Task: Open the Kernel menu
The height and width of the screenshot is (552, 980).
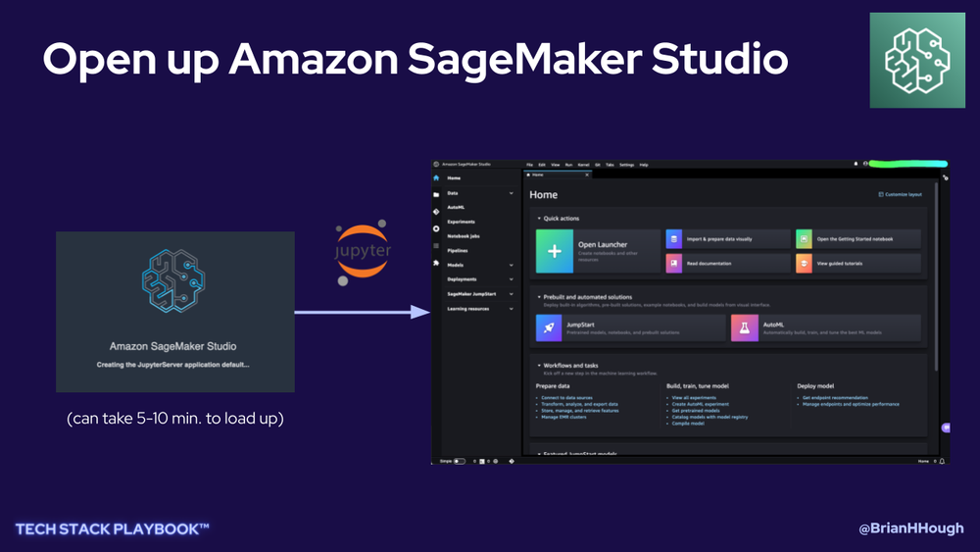Action: [584, 165]
